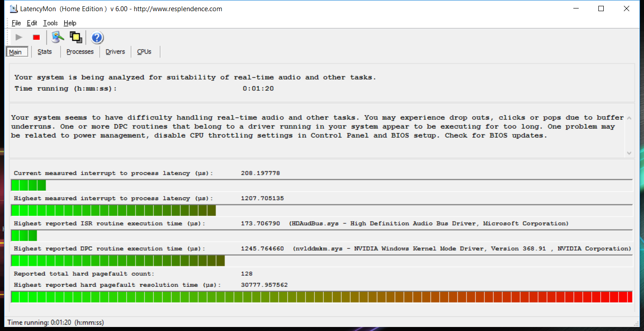This screenshot has width=644, height=331.
Task: Click the hard pagefault resolution time bar
Action: 322,297
